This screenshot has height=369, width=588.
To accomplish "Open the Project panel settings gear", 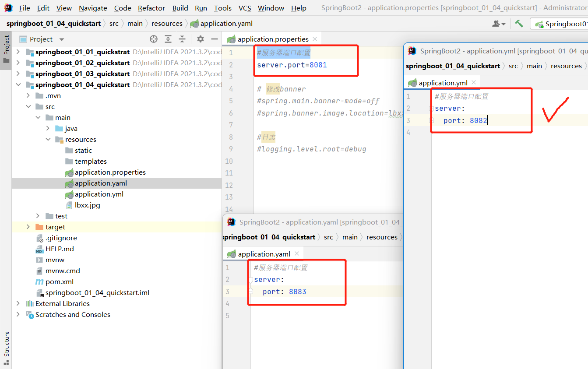I will click(200, 39).
